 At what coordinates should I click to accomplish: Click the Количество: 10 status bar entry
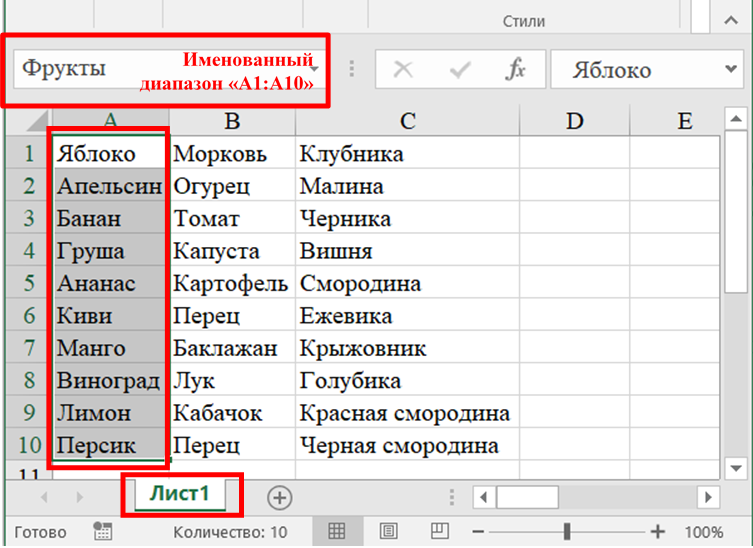coord(230,532)
